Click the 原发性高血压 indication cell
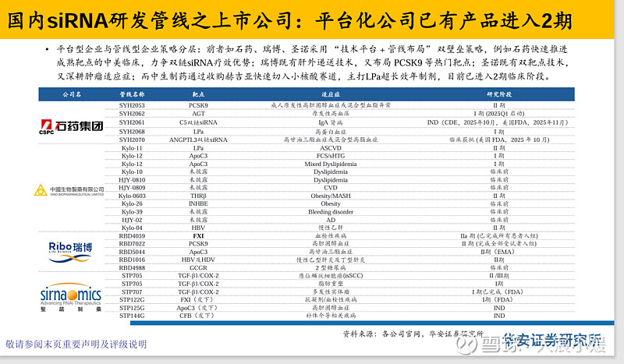 tap(331, 114)
